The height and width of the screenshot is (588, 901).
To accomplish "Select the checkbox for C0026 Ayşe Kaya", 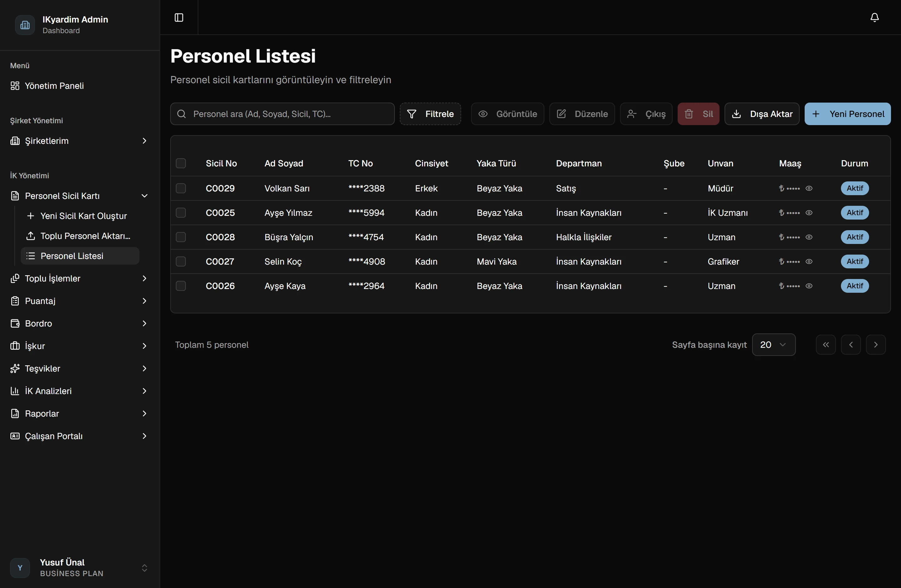I will pyautogui.click(x=181, y=286).
